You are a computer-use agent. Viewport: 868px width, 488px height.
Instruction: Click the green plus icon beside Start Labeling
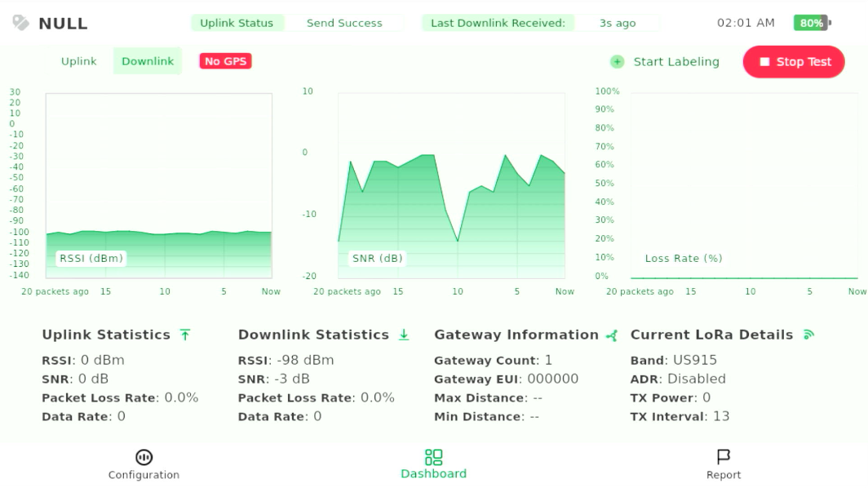tap(618, 62)
